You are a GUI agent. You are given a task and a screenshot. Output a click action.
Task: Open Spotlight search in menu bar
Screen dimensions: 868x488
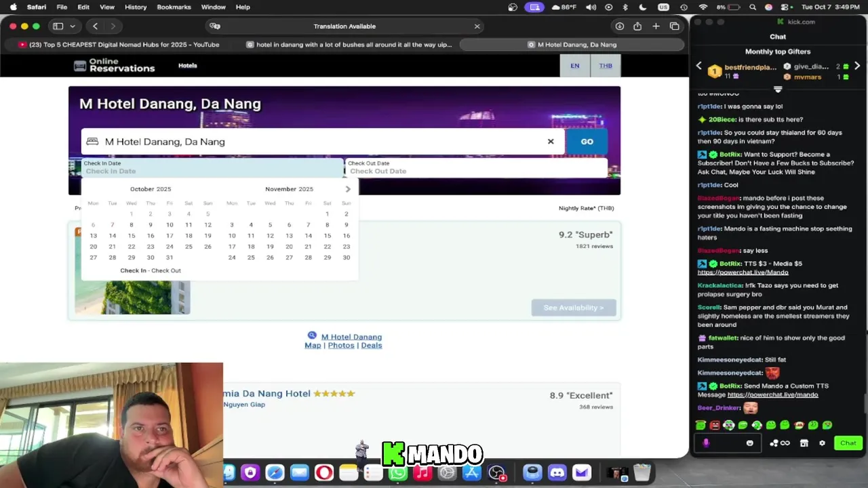click(x=753, y=7)
